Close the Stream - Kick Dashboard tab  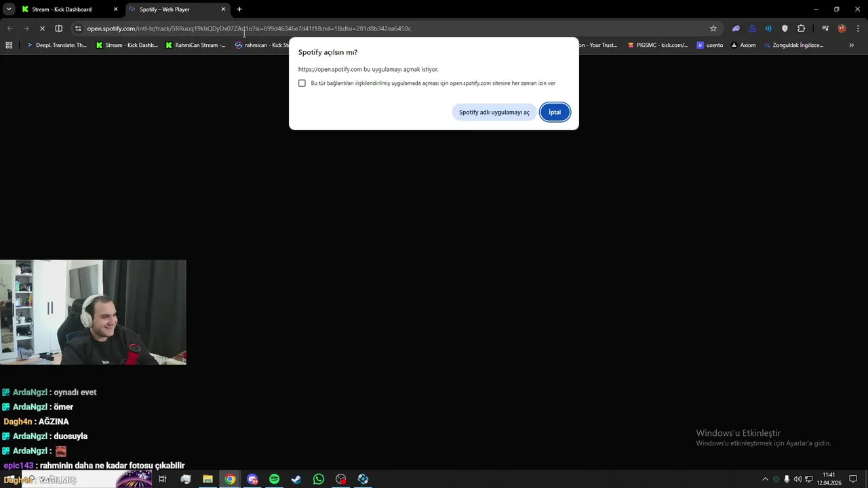coord(115,9)
